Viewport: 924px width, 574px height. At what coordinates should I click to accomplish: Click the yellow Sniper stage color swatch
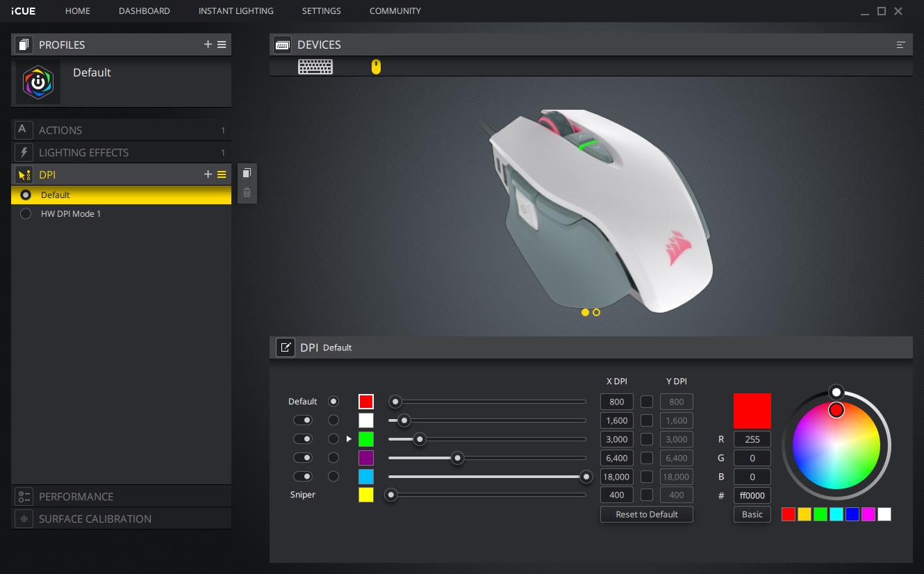click(x=366, y=495)
